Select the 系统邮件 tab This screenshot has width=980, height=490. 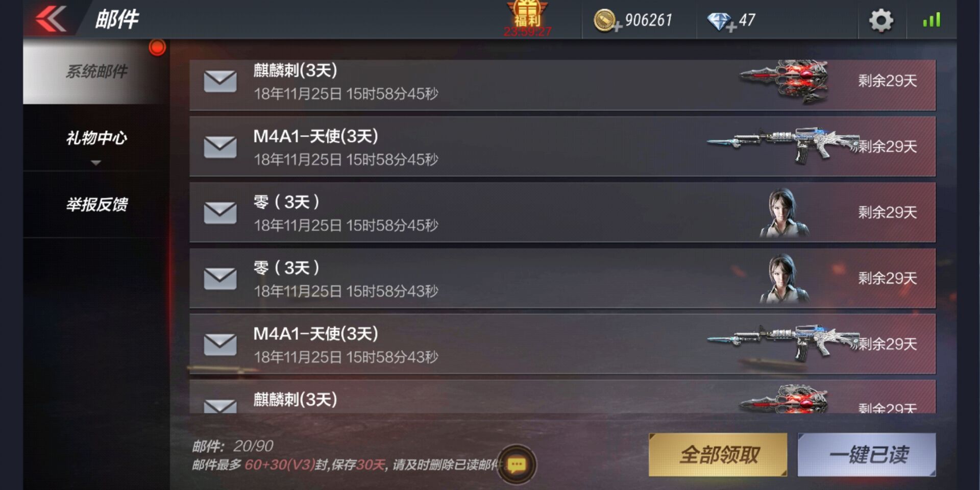96,71
